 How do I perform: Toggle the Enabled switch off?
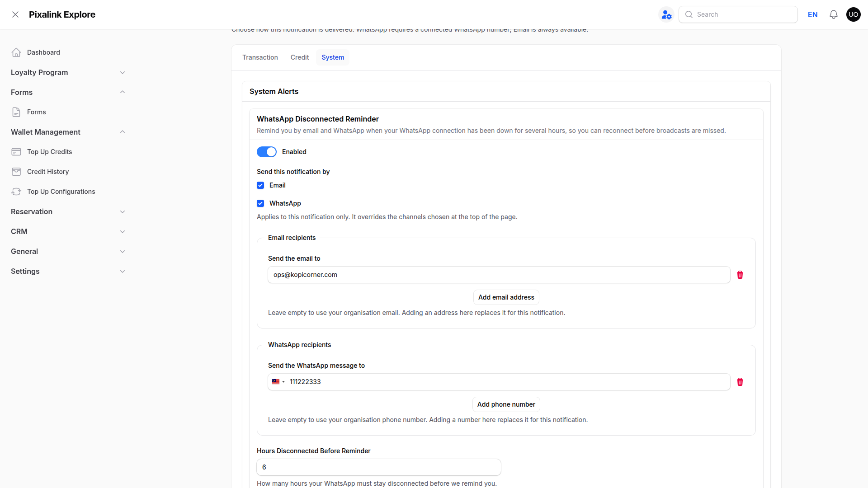tap(267, 152)
